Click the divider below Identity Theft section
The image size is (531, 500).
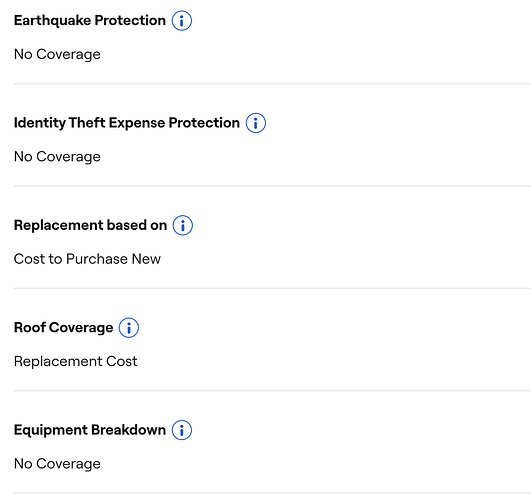point(272,186)
